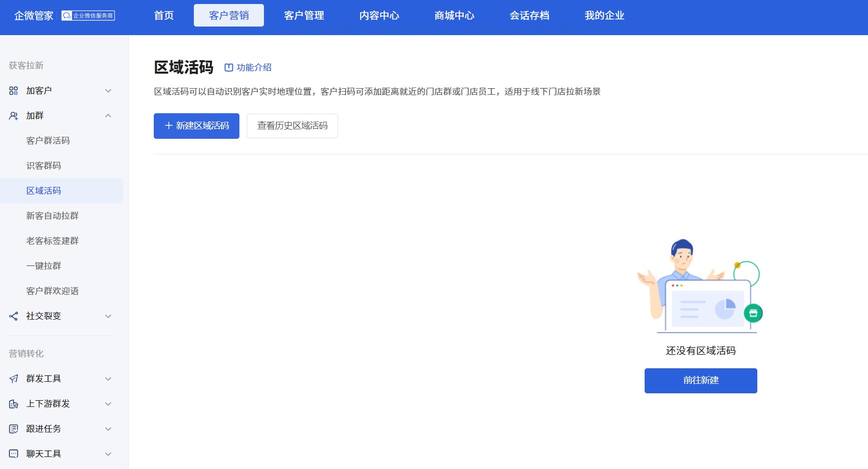Click 查看历史区域活码 button

[x=293, y=126]
